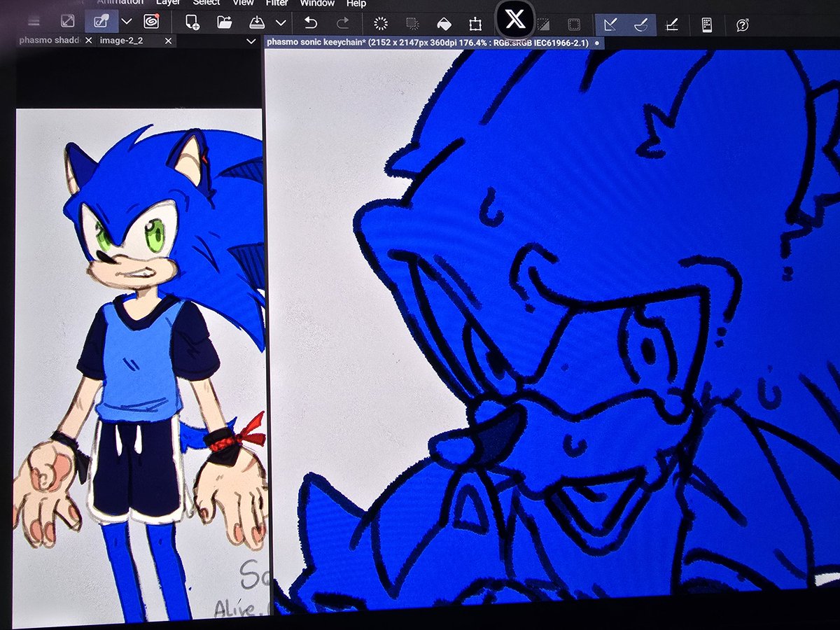Viewport: 840px width, 630px height.
Task: Open the Animation menu
Action: pyautogui.click(x=120, y=3)
